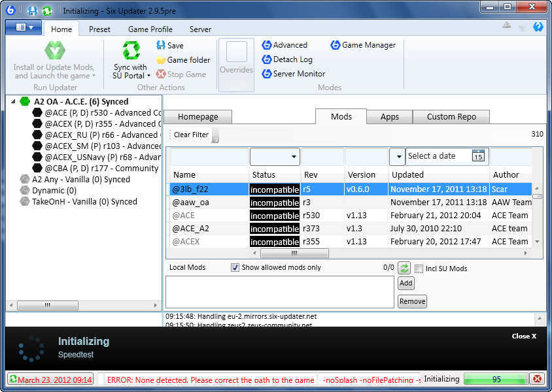Click the Clear Filter button
The width and height of the screenshot is (552, 392).
click(190, 134)
